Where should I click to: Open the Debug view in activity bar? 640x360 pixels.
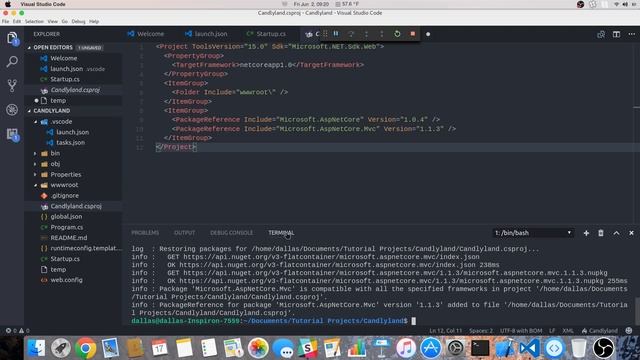(12, 109)
